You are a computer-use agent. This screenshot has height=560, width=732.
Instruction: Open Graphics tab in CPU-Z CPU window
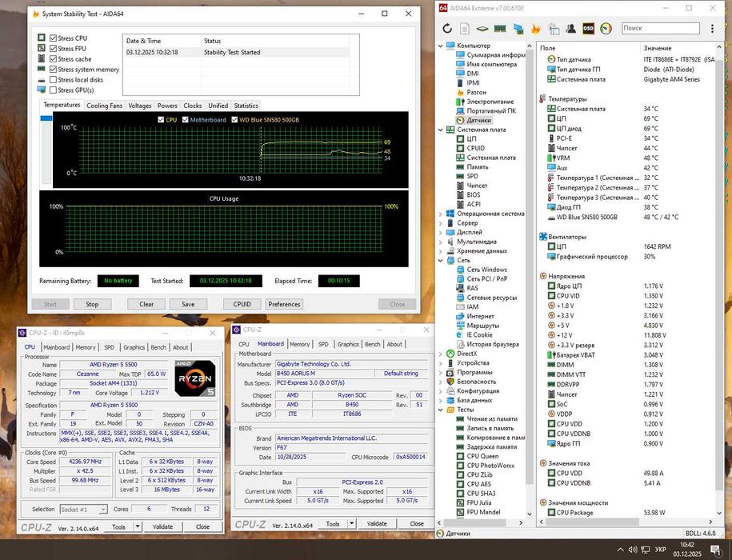pyautogui.click(x=134, y=347)
